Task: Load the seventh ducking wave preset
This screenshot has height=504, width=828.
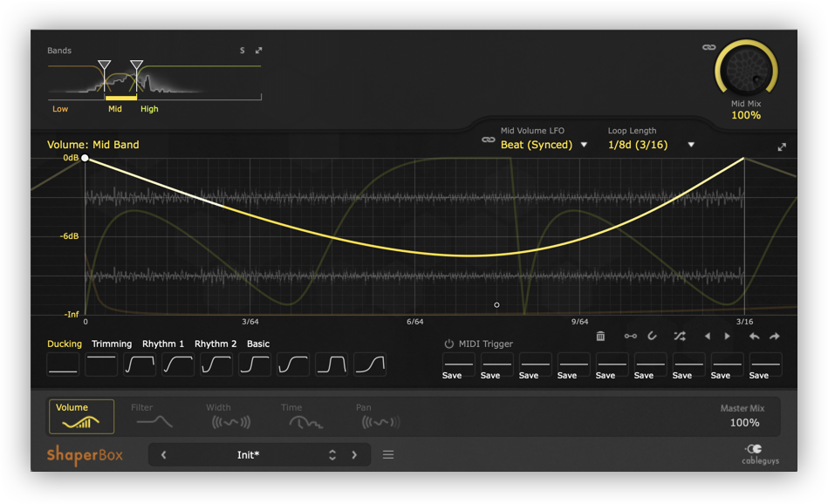Action: coord(293,364)
